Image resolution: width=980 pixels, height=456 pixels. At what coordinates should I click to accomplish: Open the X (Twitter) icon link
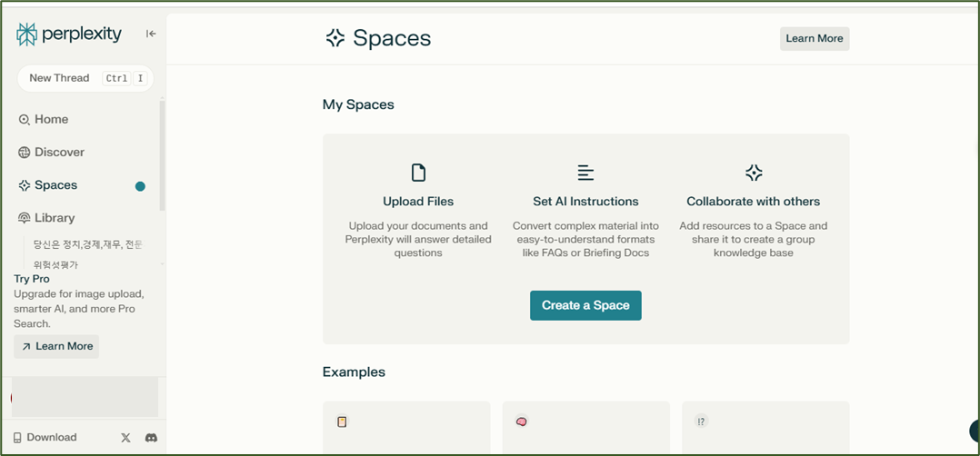tap(125, 438)
